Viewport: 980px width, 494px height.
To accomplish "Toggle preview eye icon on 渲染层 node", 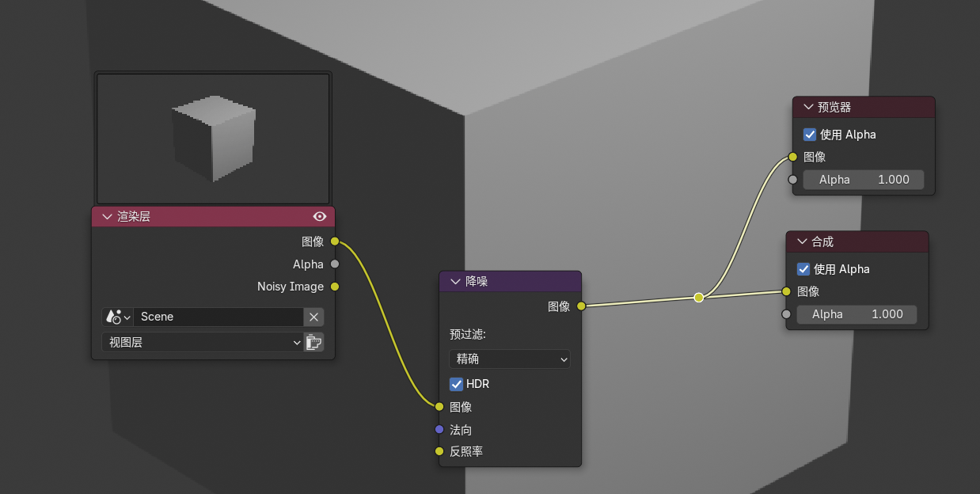I will (x=320, y=216).
